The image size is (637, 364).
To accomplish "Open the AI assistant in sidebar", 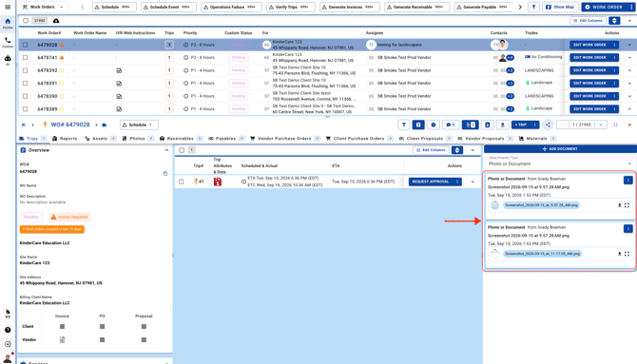I will pos(8,60).
